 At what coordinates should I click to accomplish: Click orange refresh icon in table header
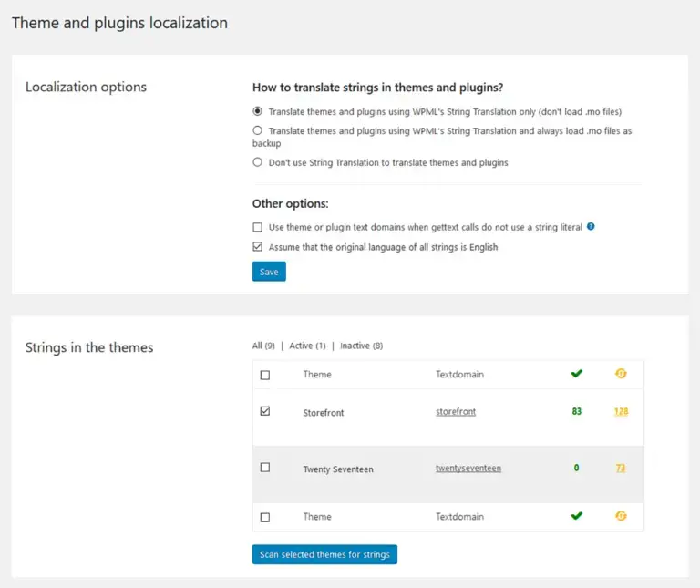point(621,373)
